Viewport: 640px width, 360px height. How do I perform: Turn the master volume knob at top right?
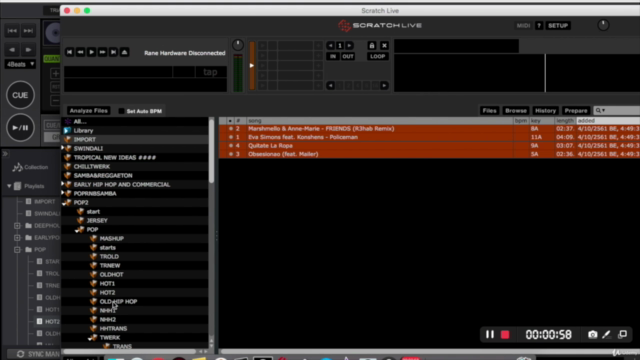click(x=603, y=25)
